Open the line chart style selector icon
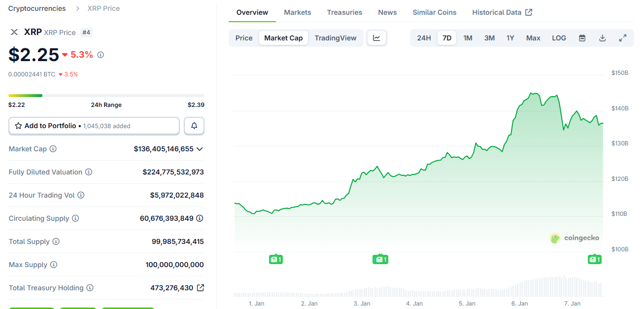This screenshot has width=644, height=309. pos(377,37)
